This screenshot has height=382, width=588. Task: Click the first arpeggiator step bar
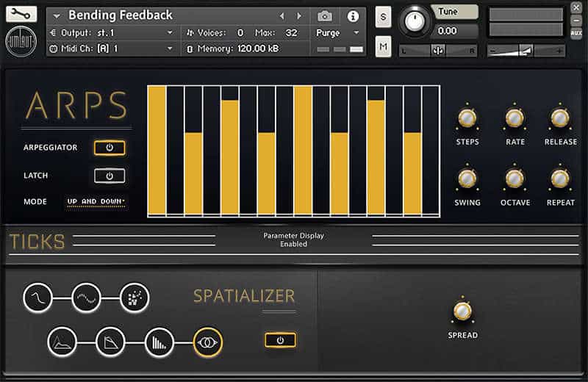click(x=157, y=151)
